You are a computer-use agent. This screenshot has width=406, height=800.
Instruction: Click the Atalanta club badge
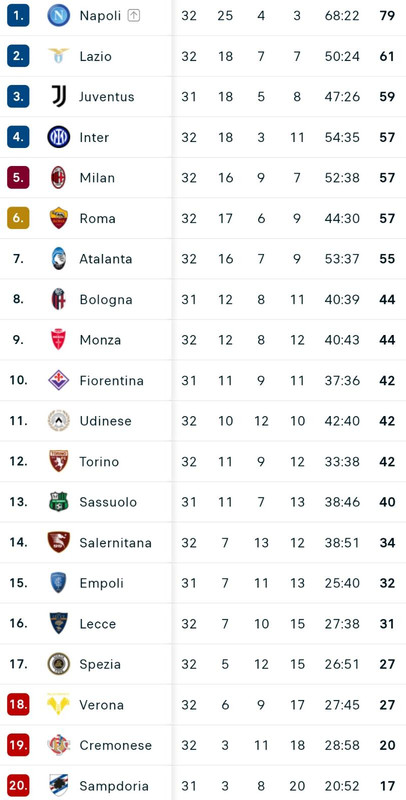pyautogui.click(x=59, y=259)
